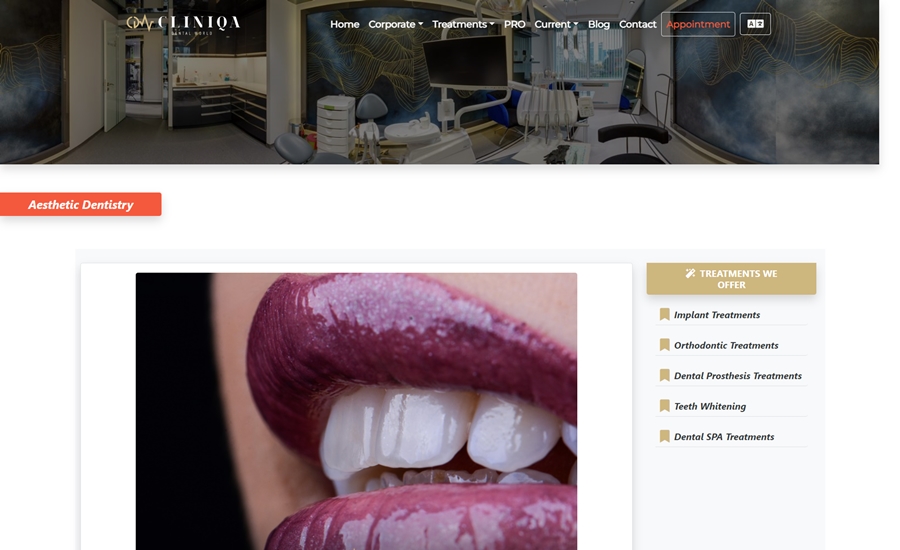Image resolution: width=900 pixels, height=550 pixels.
Task: Open the Orthodontic Treatments link
Action: click(726, 345)
